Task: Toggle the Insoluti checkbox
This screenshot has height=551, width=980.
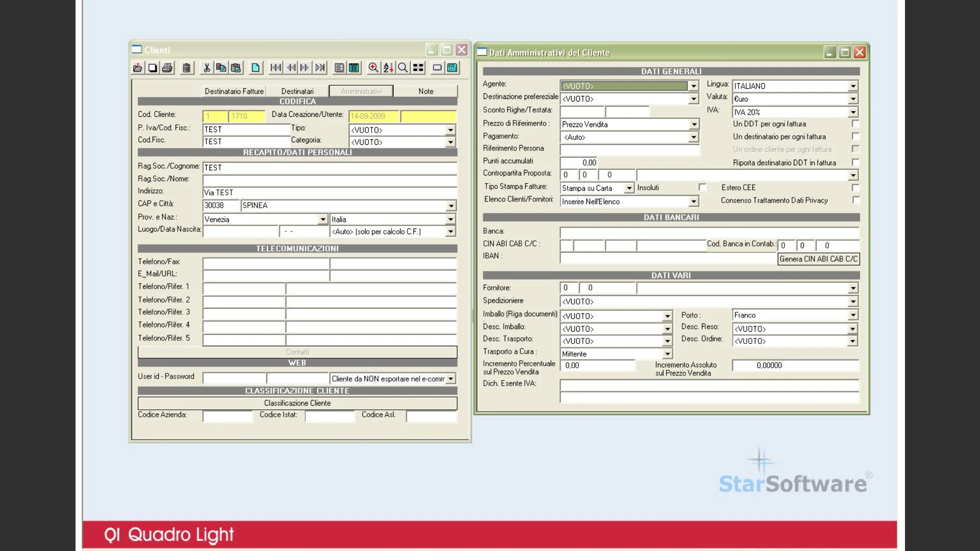Action: (x=702, y=188)
